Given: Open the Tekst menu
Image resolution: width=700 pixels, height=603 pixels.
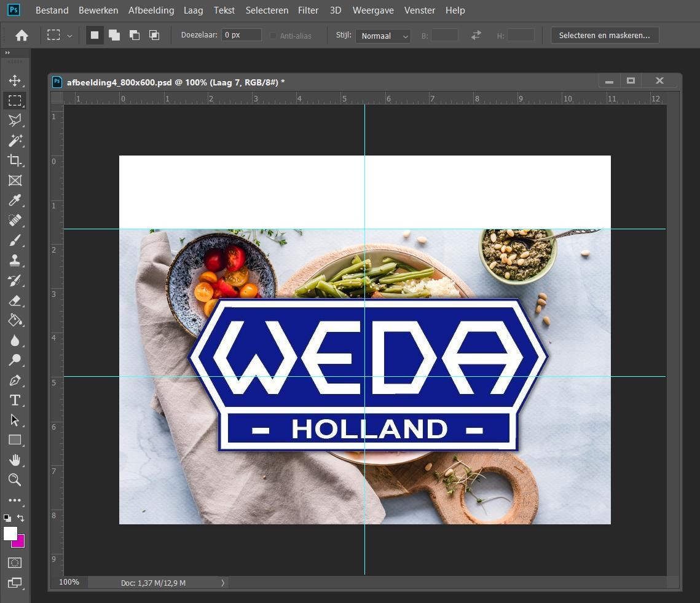Looking at the screenshot, I should click(224, 10).
